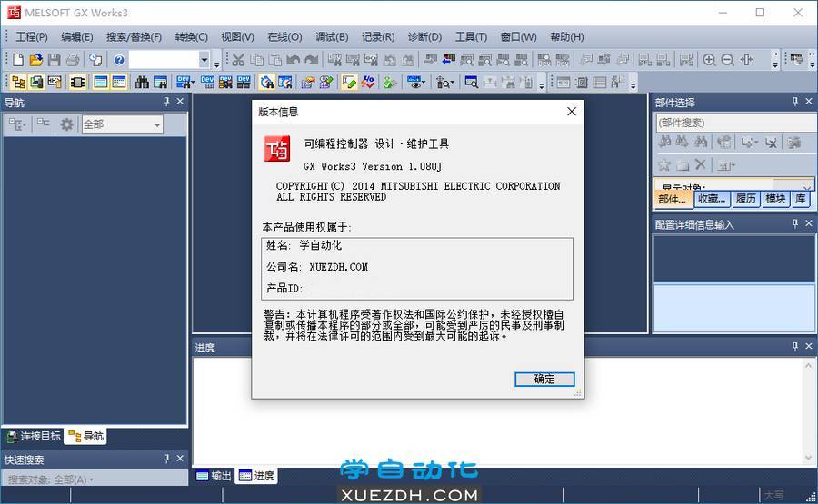Pin the 导航 panel with pushpin icon

pos(166,102)
